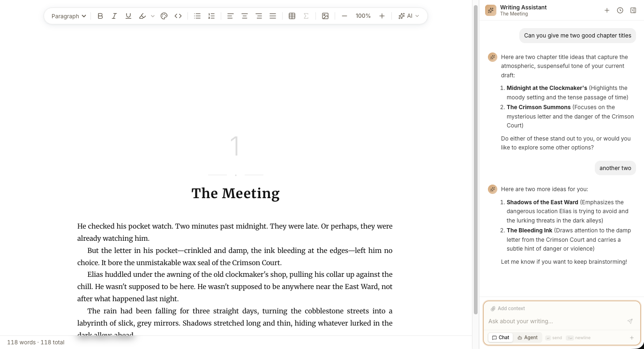Viewport: 644px width, 349px height.
Task: Decrease zoom with minus button
Action: [344, 16]
